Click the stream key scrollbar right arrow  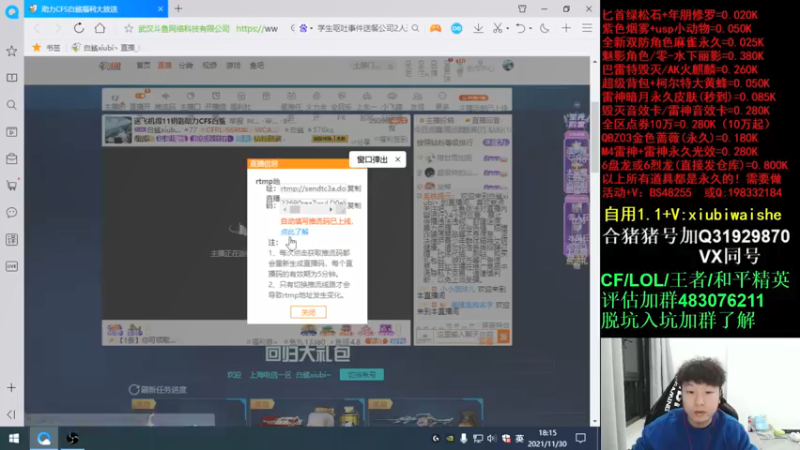tap(331, 210)
